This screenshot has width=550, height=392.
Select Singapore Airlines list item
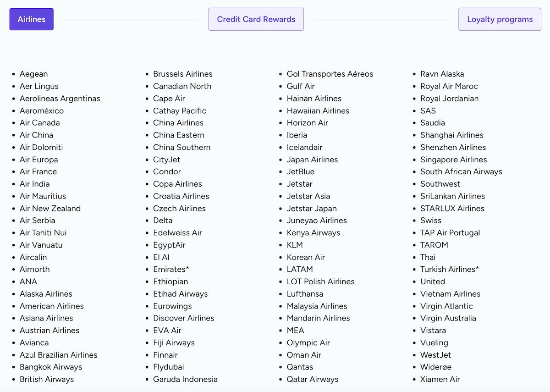[x=453, y=160]
